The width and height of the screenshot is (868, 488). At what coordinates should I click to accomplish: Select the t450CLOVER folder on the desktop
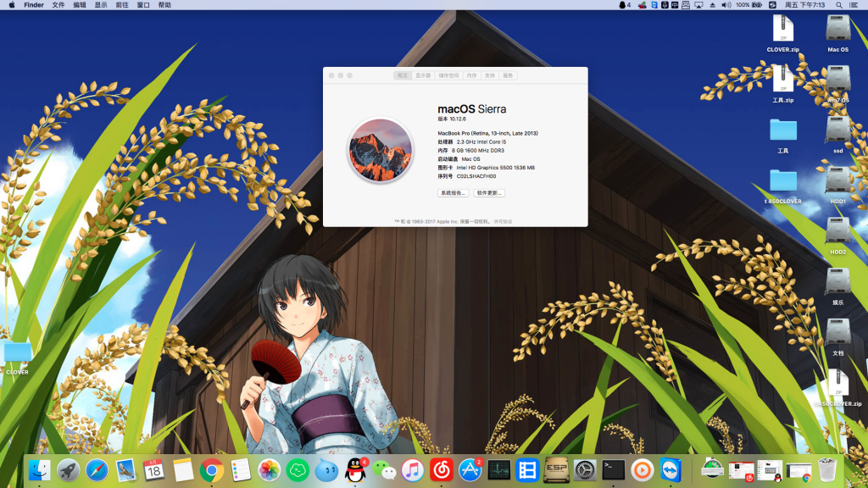782,186
